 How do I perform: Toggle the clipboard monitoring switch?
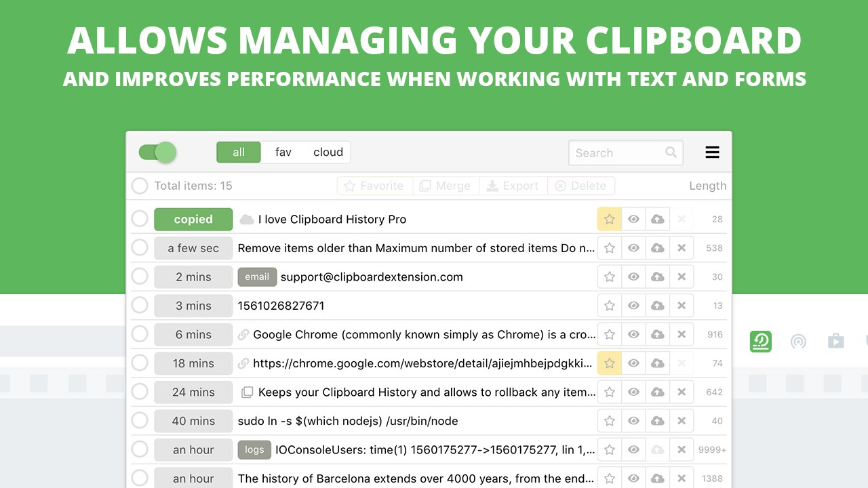(157, 152)
